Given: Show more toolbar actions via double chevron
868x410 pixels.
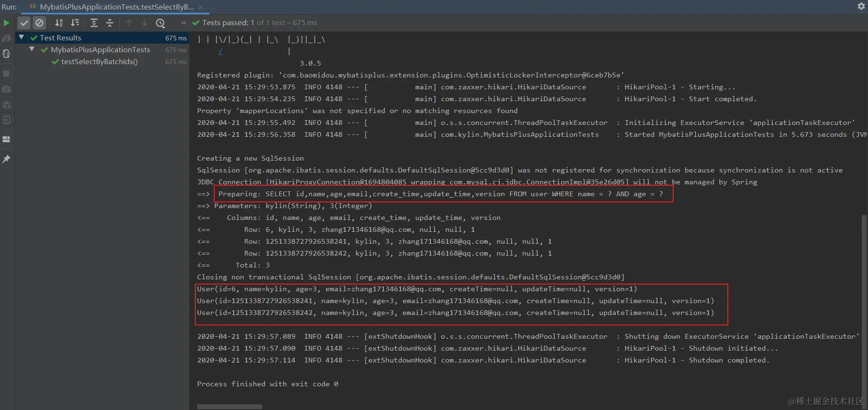Looking at the screenshot, I should tap(184, 23).
